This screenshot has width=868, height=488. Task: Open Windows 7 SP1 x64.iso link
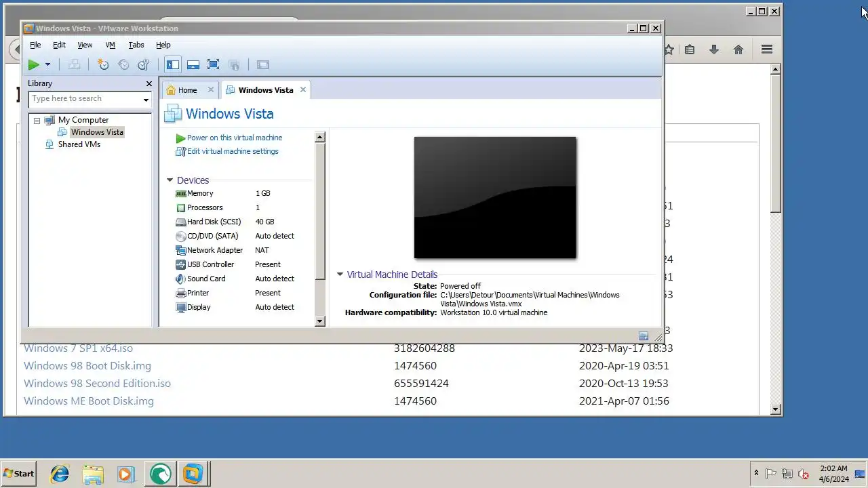(x=78, y=348)
